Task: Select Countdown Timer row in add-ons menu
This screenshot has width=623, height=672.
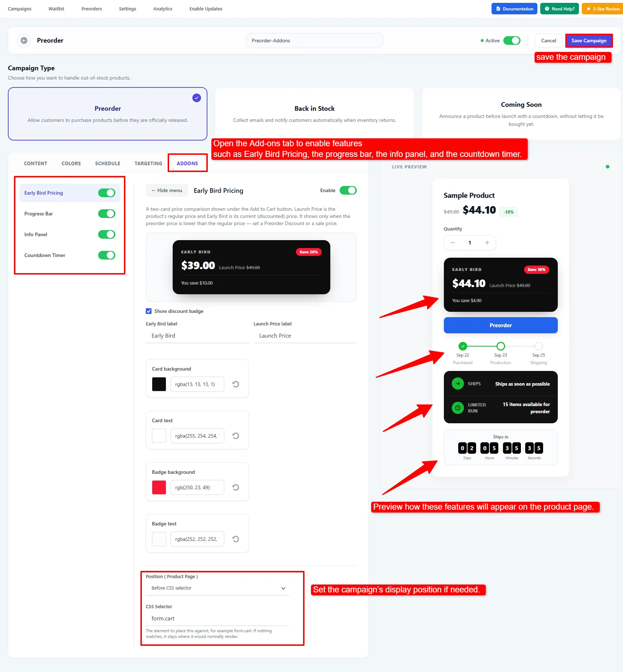Action: [70, 255]
